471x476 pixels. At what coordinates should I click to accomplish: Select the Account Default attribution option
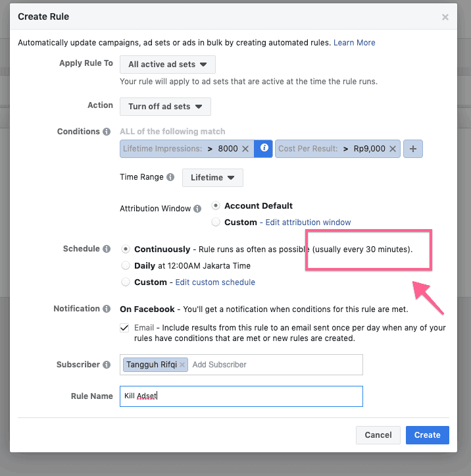[216, 206]
